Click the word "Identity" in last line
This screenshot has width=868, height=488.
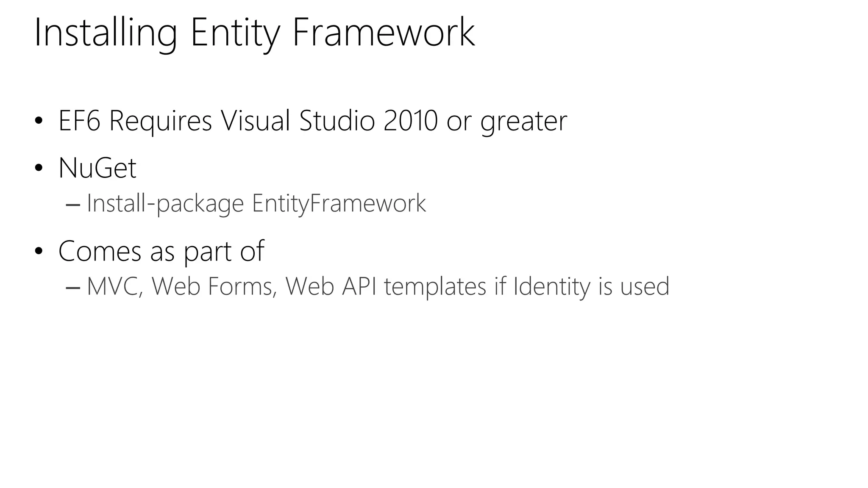pos(552,286)
